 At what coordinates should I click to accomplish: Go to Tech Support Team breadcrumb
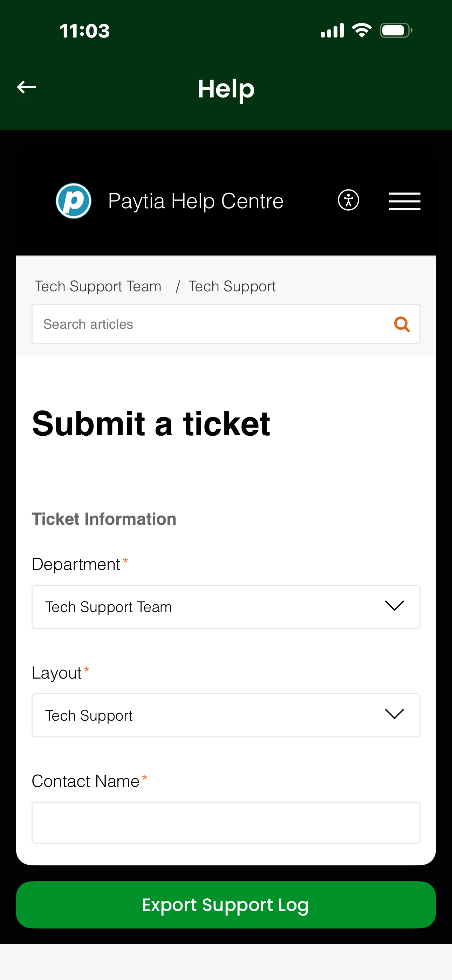tap(98, 286)
